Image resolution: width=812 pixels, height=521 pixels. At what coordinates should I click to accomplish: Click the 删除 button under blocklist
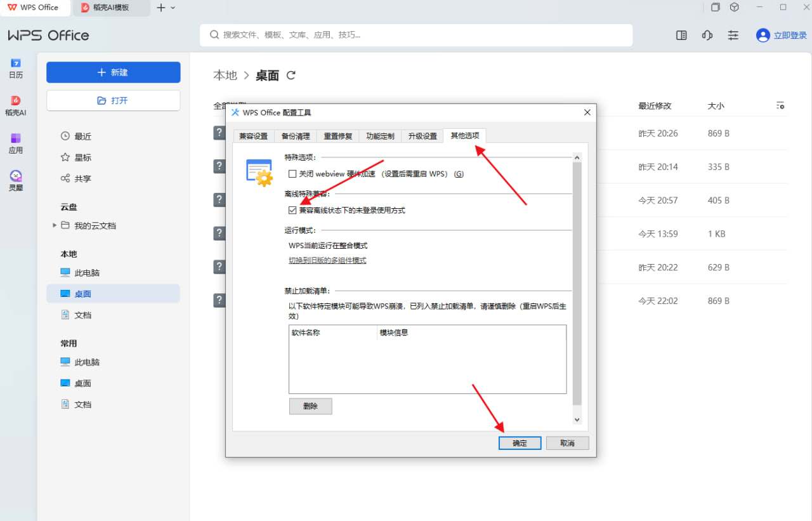click(310, 406)
